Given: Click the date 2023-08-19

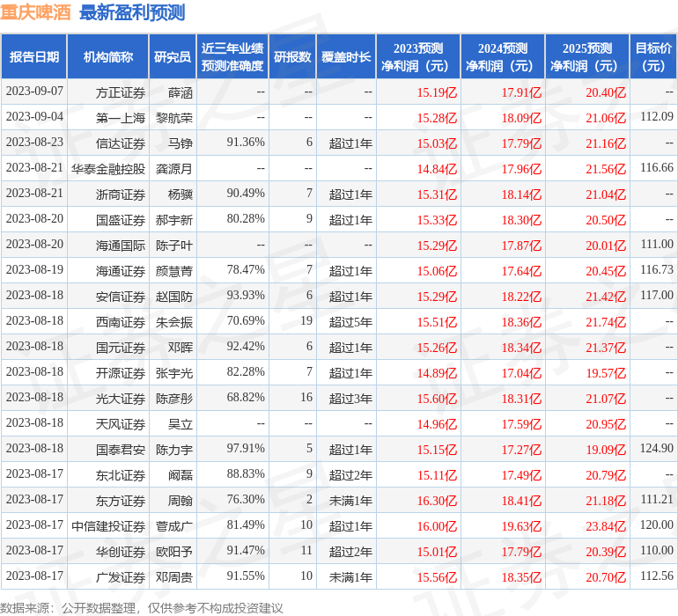Looking at the screenshot, I should 34,269.
